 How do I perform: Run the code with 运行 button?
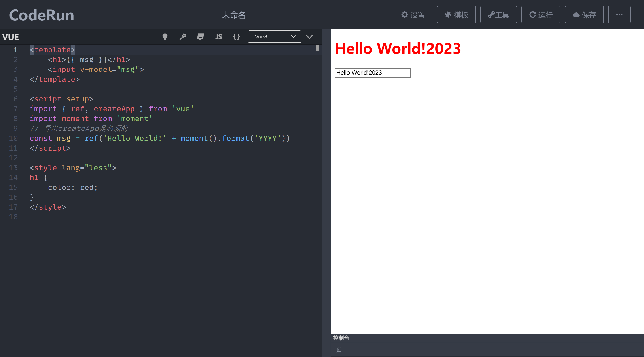(x=540, y=15)
